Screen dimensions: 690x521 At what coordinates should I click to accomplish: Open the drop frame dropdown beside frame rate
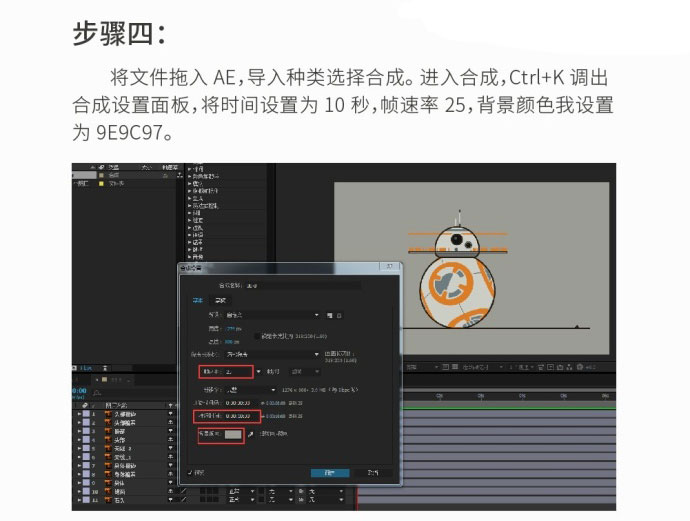point(305,372)
